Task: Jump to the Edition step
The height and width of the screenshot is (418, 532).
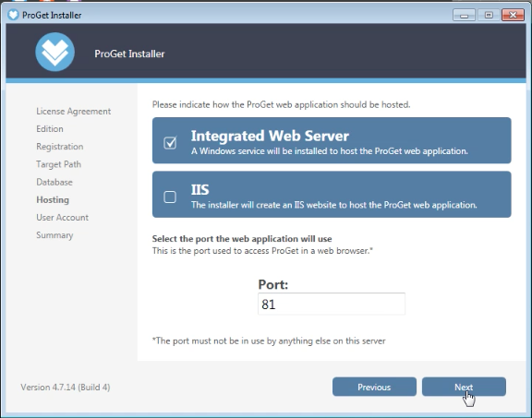Action: [50, 129]
